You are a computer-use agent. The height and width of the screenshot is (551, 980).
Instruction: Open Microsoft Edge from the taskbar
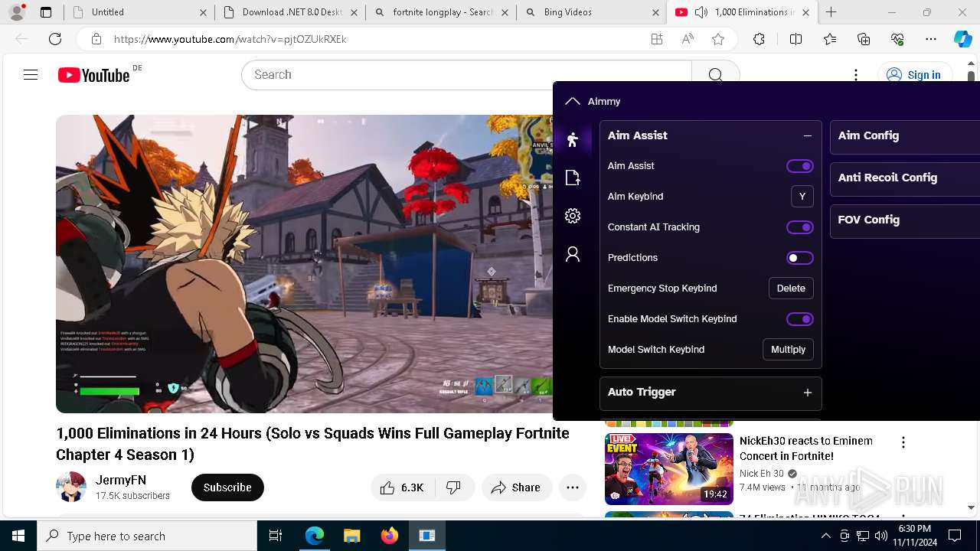(x=315, y=536)
